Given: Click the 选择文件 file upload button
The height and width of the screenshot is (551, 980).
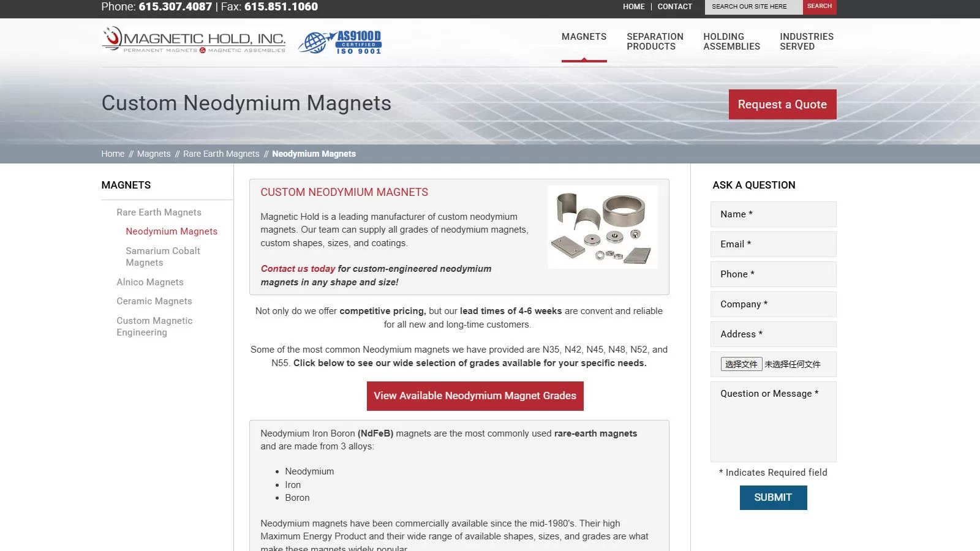Looking at the screenshot, I should pos(741,364).
